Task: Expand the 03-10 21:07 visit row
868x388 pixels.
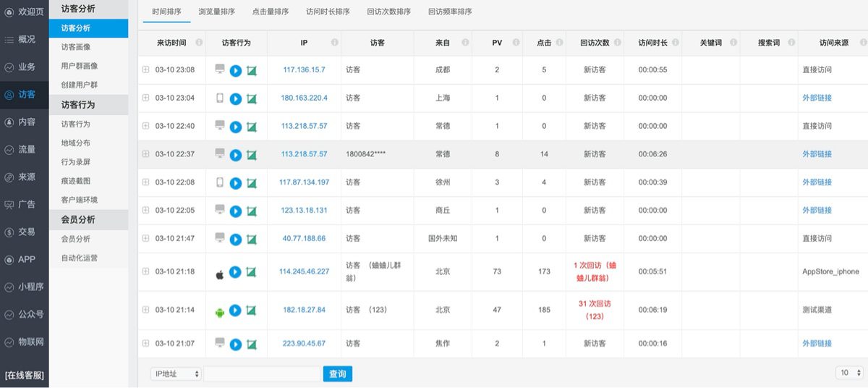Action: [145, 343]
